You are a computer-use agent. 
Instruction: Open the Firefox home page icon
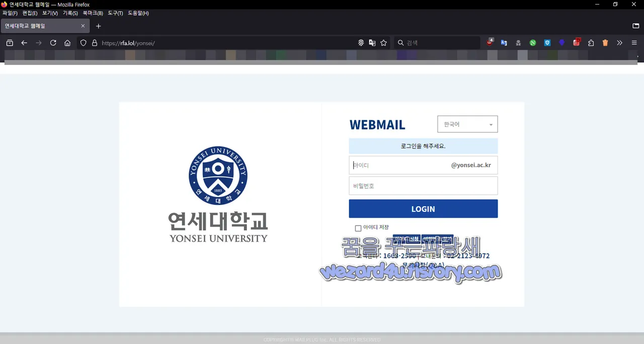(x=67, y=43)
